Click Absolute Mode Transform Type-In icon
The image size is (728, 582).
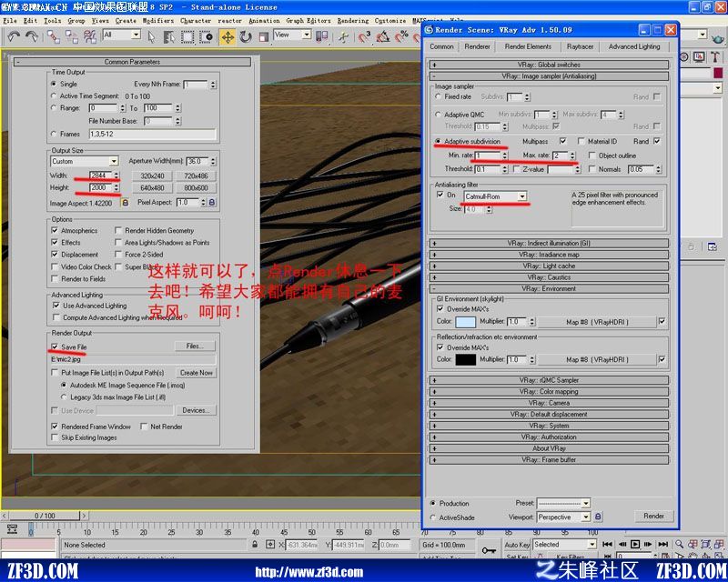click(x=269, y=545)
